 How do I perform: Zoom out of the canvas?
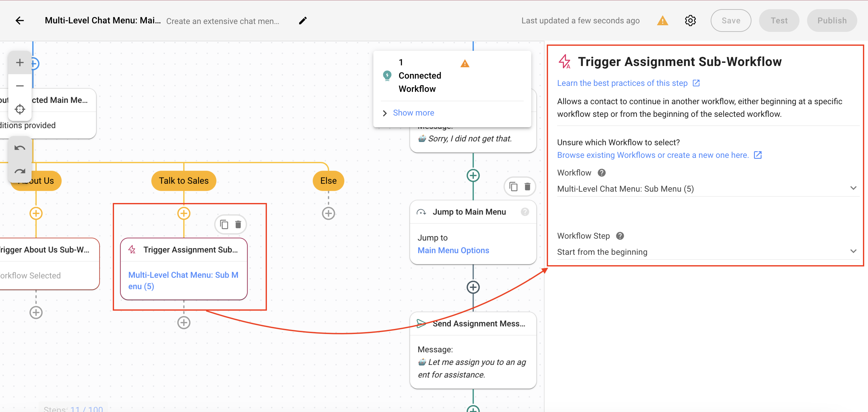(x=19, y=86)
